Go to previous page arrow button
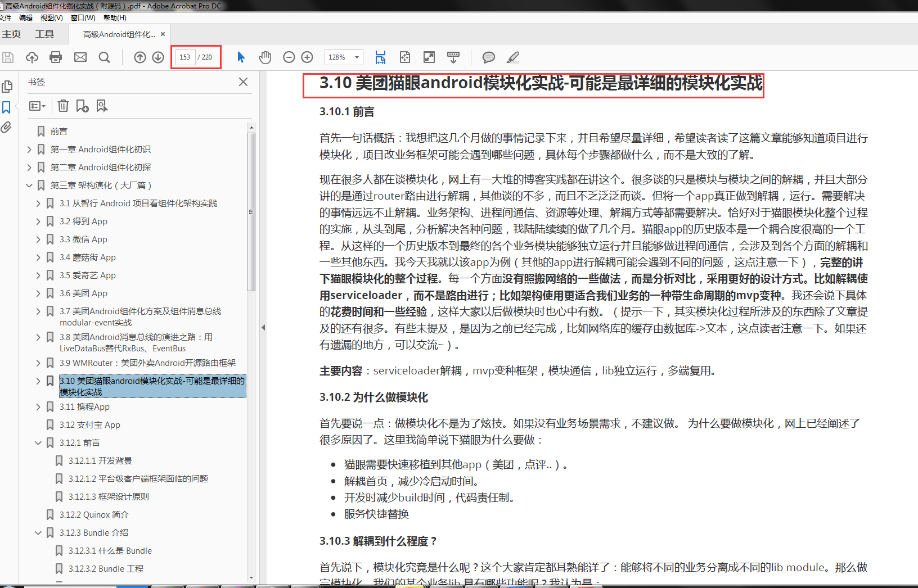Screen dimensions: 918x588 pyautogui.click(x=140, y=57)
